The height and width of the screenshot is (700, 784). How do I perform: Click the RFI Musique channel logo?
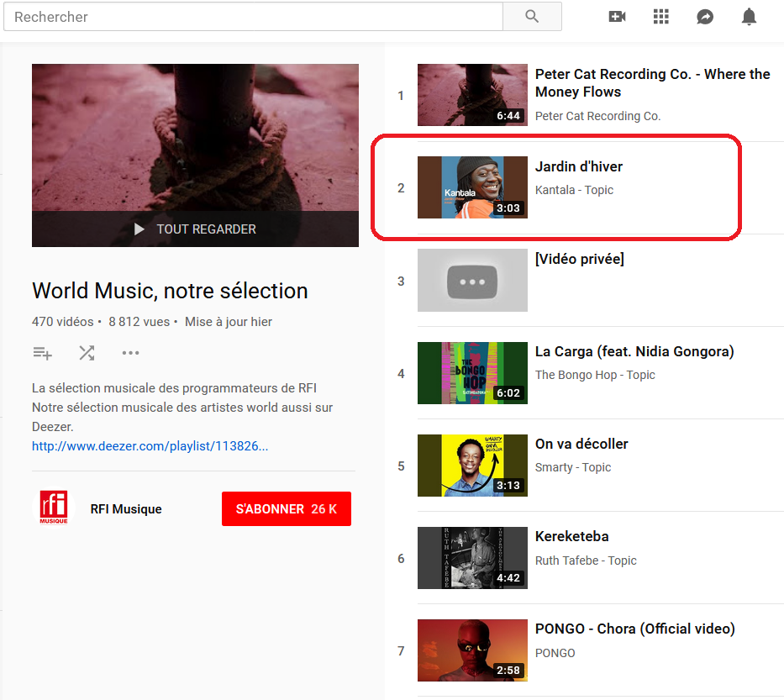54,508
